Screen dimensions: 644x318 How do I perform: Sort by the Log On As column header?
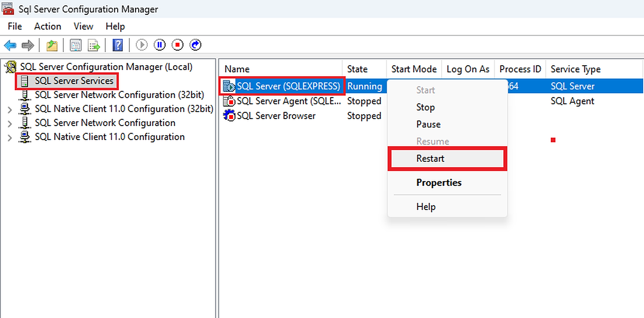468,69
